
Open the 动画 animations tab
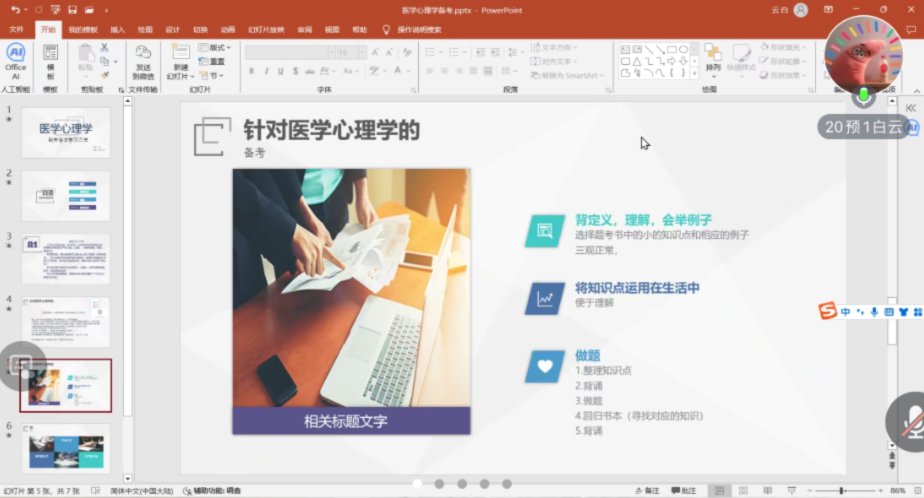228,30
